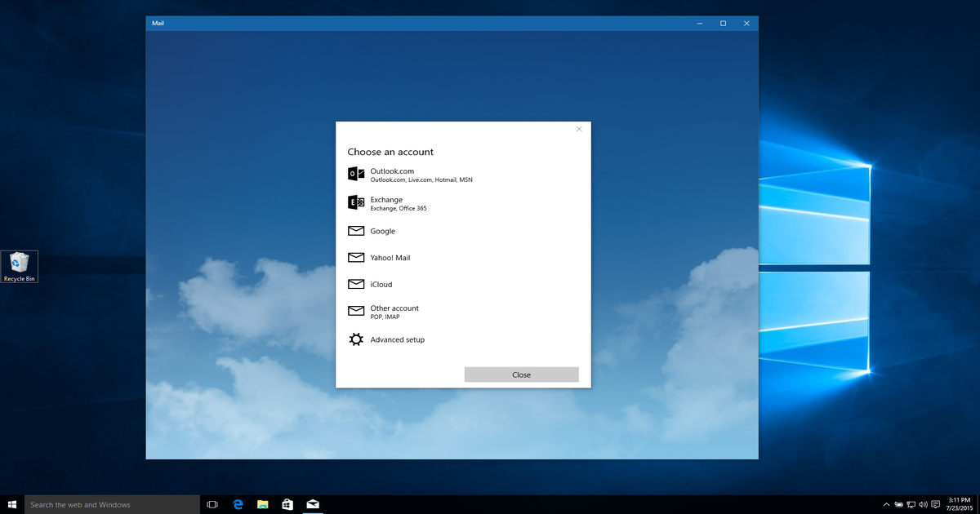Choose the Outlook.com account option

coord(392,174)
